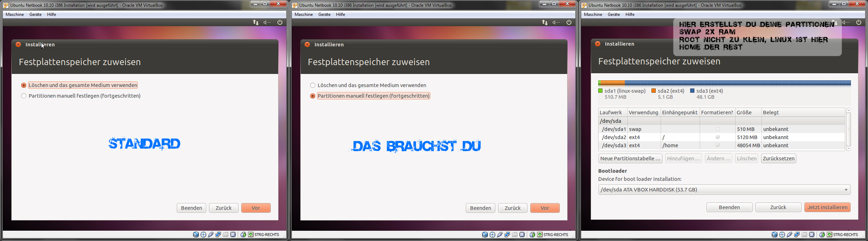Click 'Jetzt installieren' button
Screen dimensions: 868x241
pyautogui.click(x=828, y=207)
